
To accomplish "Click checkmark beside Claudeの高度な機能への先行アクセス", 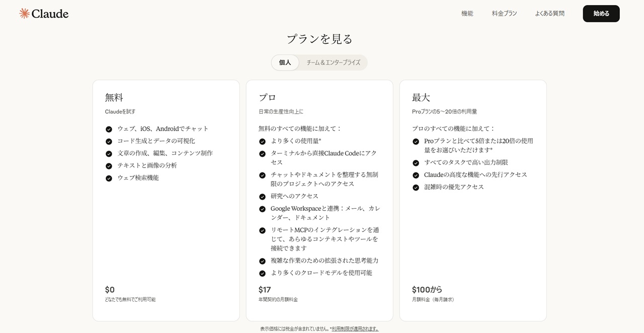I will 416,175.
